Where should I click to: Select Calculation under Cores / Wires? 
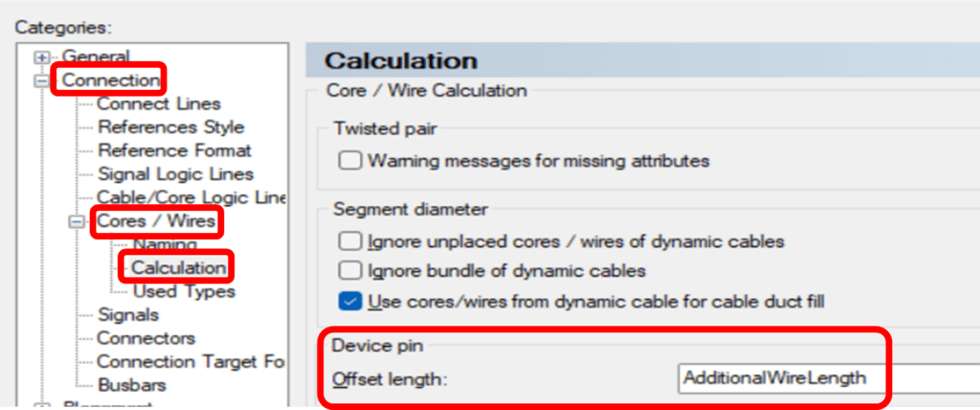tap(179, 267)
